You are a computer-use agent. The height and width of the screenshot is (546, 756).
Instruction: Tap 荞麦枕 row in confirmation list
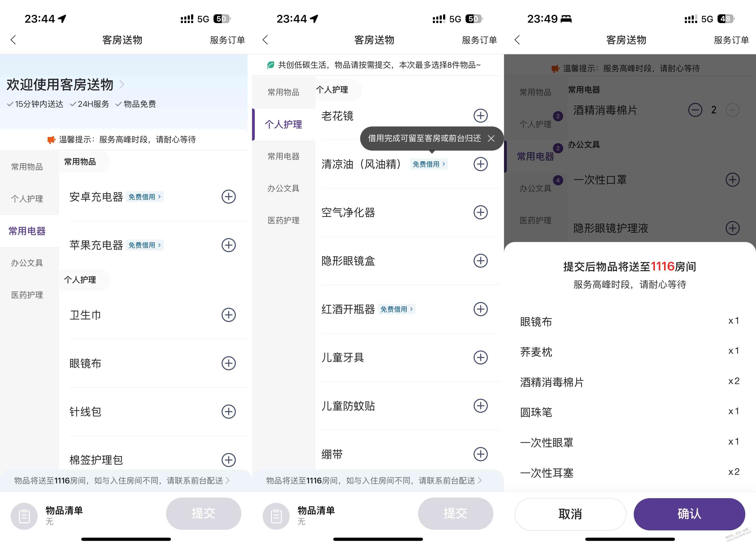[x=630, y=352]
